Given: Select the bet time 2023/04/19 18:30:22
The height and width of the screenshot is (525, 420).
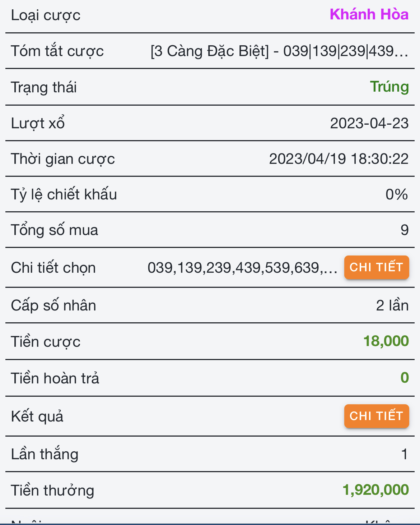Looking at the screenshot, I should (339, 159).
